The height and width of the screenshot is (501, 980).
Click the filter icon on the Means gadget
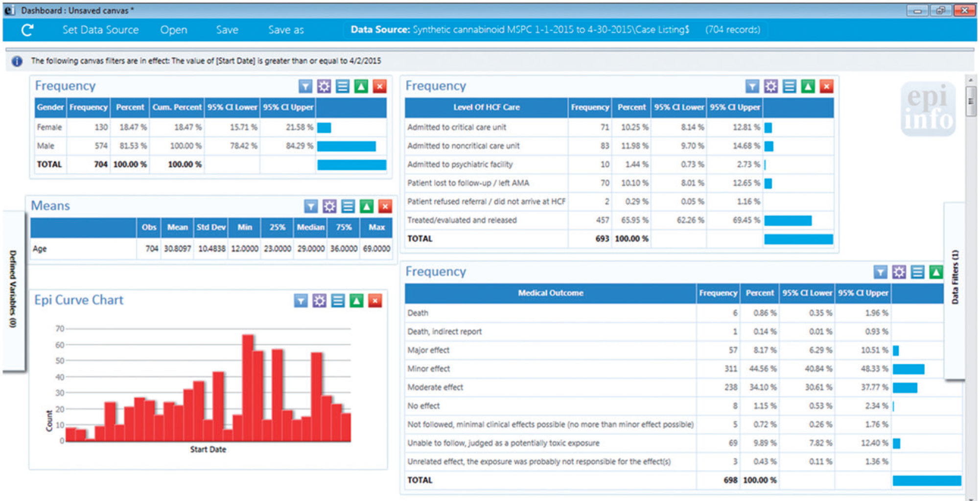[310, 207]
